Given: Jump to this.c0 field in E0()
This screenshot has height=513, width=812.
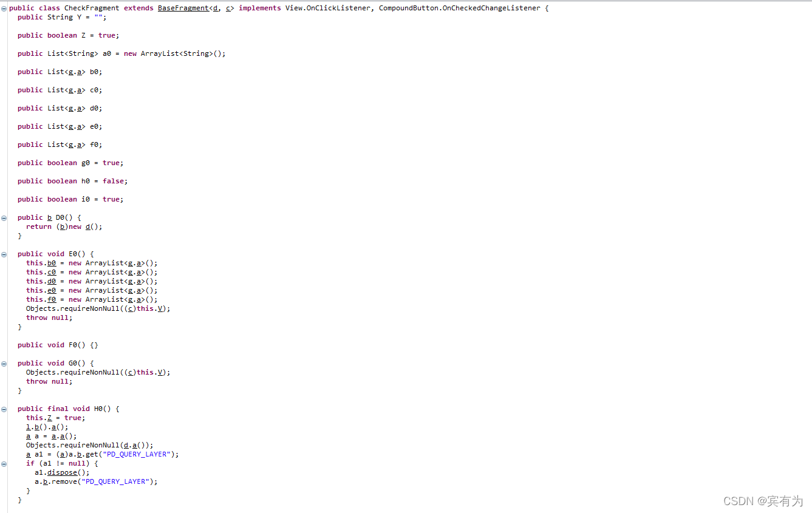Looking at the screenshot, I should pos(51,272).
